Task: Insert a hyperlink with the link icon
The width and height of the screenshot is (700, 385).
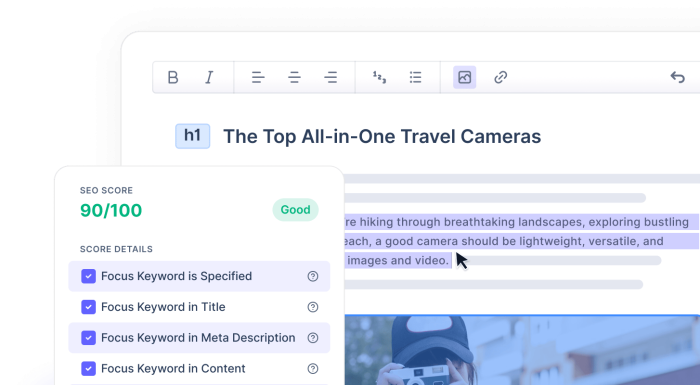Action: pyautogui.click(x=501, y=77)
